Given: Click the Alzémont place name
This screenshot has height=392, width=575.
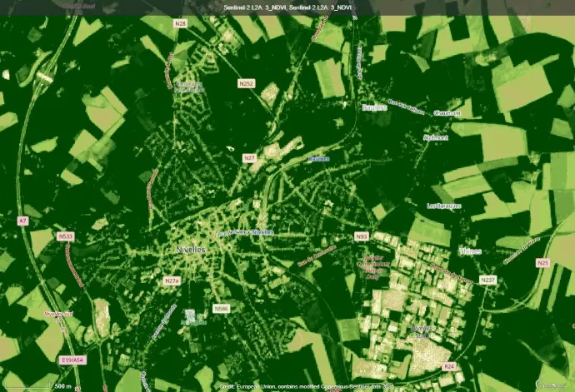Looking at the screenshot, I should point(435,137).
